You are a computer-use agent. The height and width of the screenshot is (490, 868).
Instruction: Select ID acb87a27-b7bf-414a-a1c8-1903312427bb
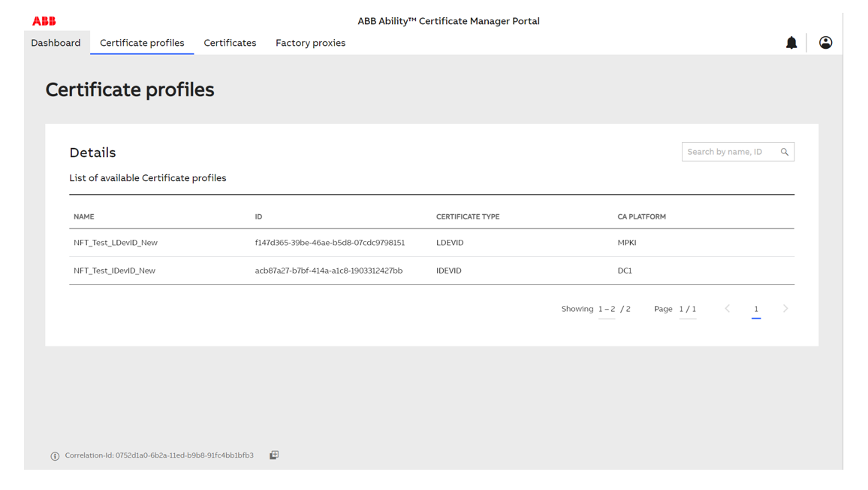(x=329, y=271)
